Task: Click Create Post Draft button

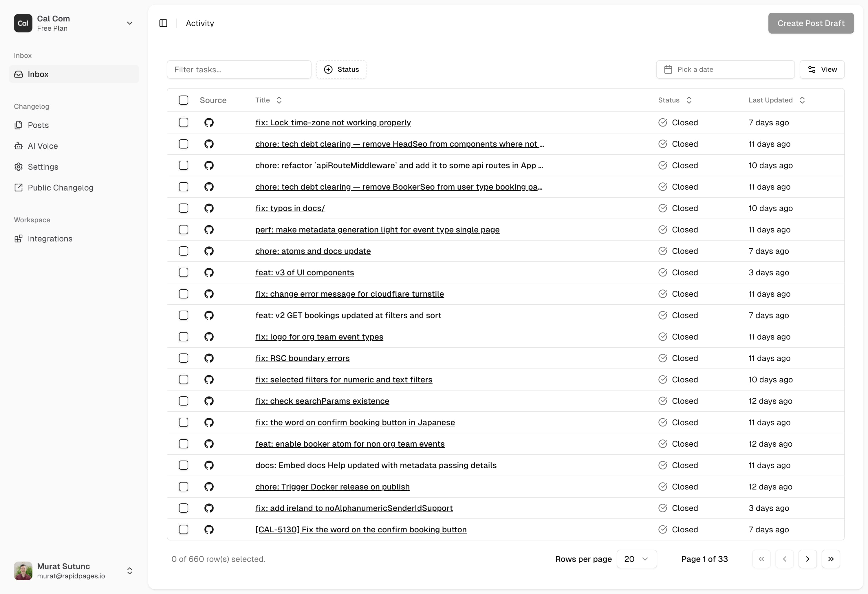Action: coord(811,23)
